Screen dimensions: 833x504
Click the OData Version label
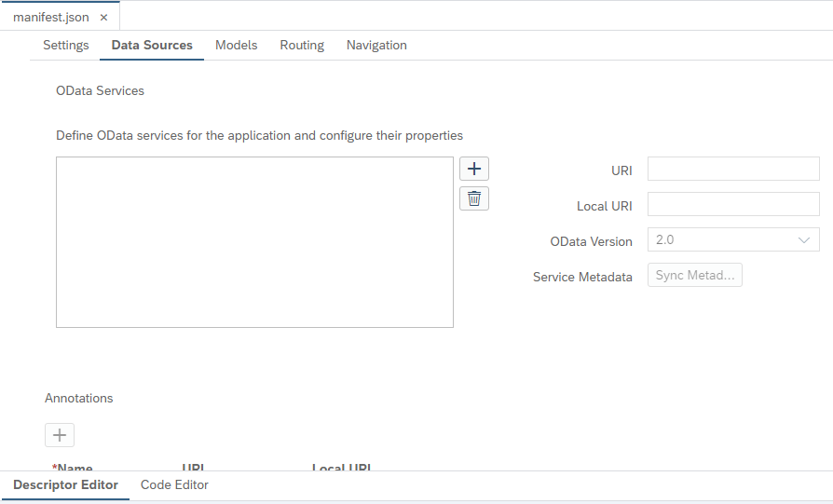click(591, 241)
